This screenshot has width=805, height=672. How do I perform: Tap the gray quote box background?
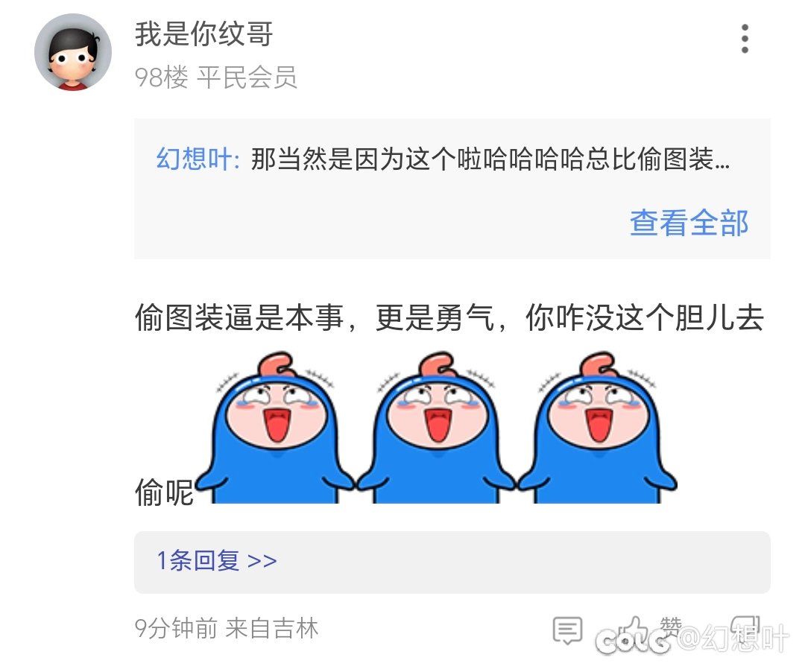pyautogui.click(x=452, y=188)
